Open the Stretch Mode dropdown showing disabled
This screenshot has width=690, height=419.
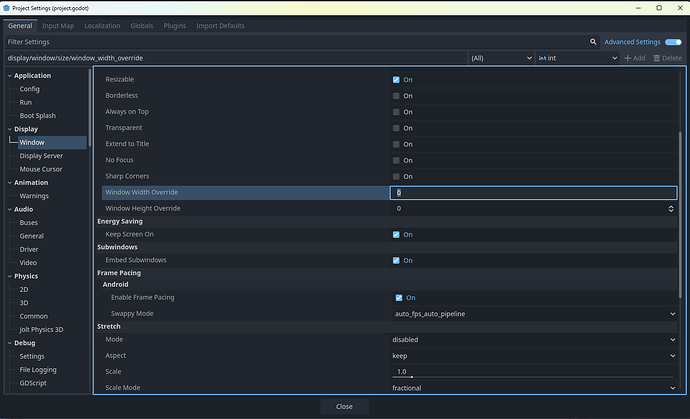(533, 340)
